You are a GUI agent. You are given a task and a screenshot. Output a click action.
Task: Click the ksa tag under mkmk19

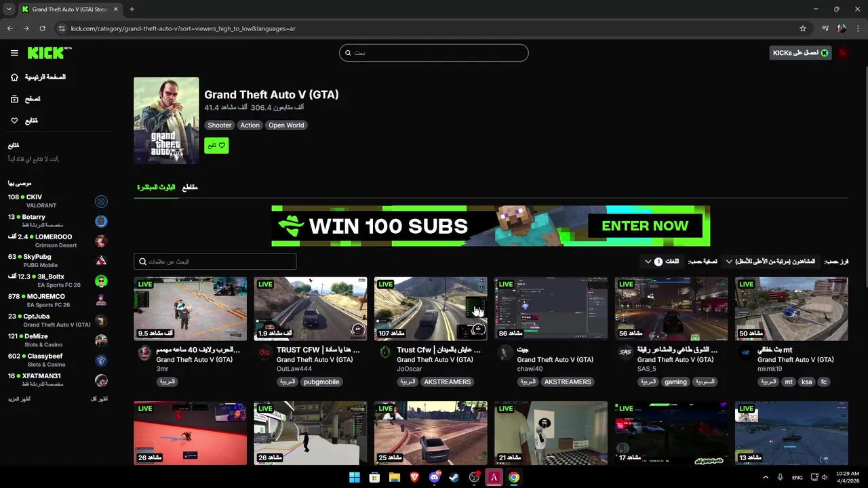click(x=806, y=382)
